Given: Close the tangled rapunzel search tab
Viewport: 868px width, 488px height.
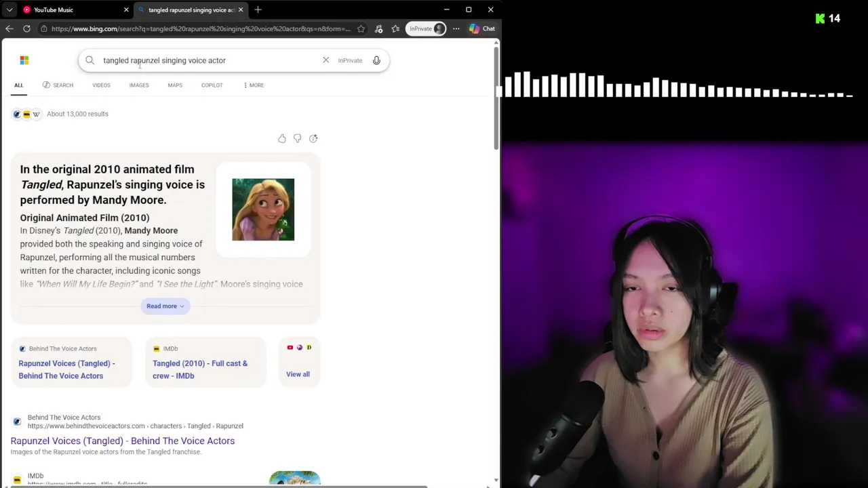Looking at the screenshot, I should (241, 9).
